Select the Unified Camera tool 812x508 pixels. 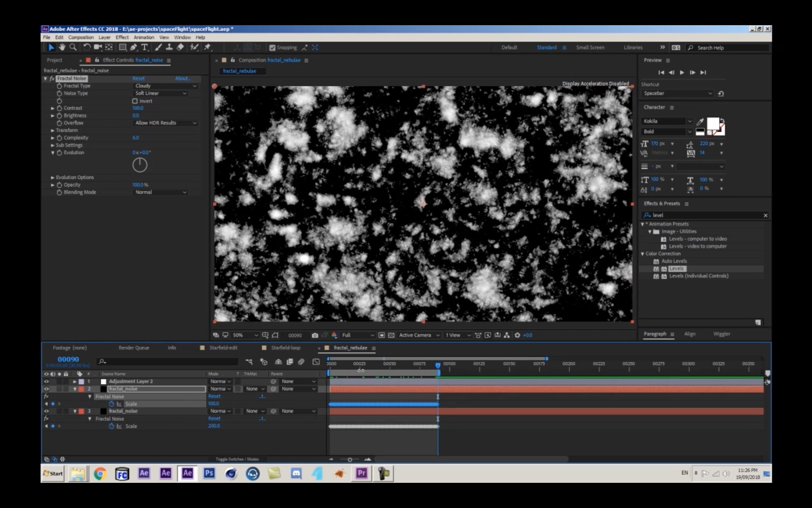pos(98,47)
